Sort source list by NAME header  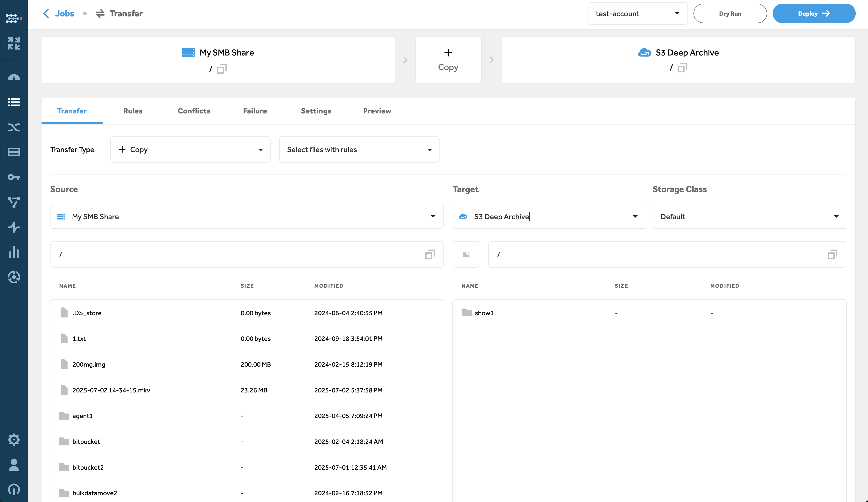point(68,286)
